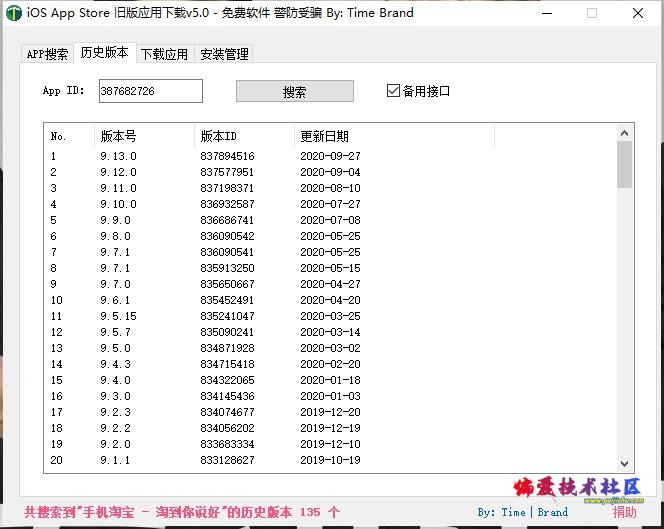Click the scrollbar down arrow
Screen dimensions: 664x529
[x=624, y=463]
